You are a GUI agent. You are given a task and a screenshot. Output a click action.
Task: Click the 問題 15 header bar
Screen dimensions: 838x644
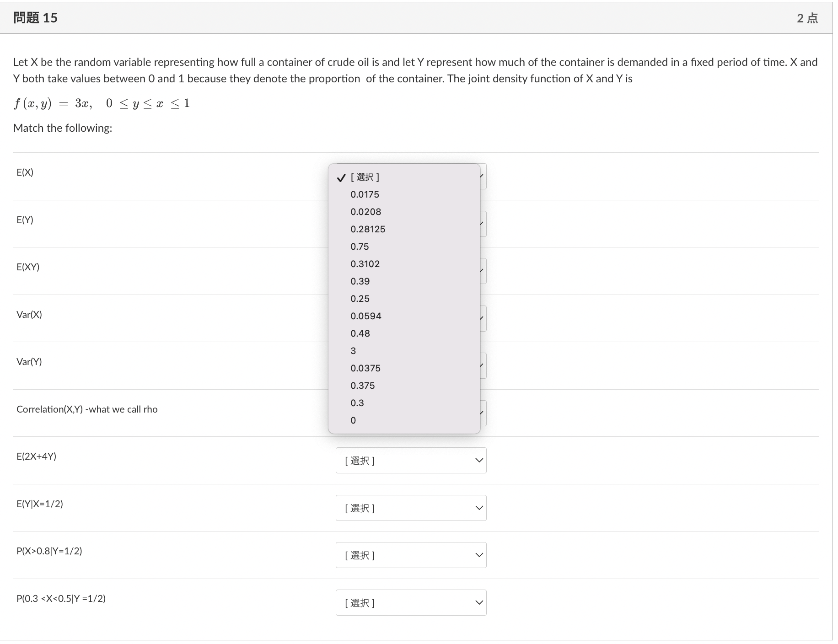(419, 18)
